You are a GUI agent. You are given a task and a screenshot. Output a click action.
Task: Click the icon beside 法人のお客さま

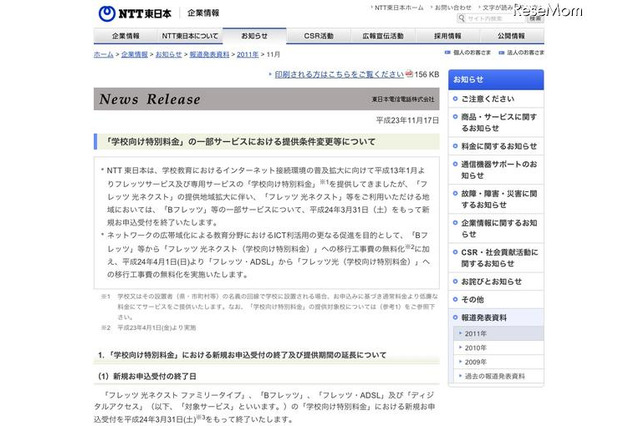pyautogui.click(x=502, y=53)
